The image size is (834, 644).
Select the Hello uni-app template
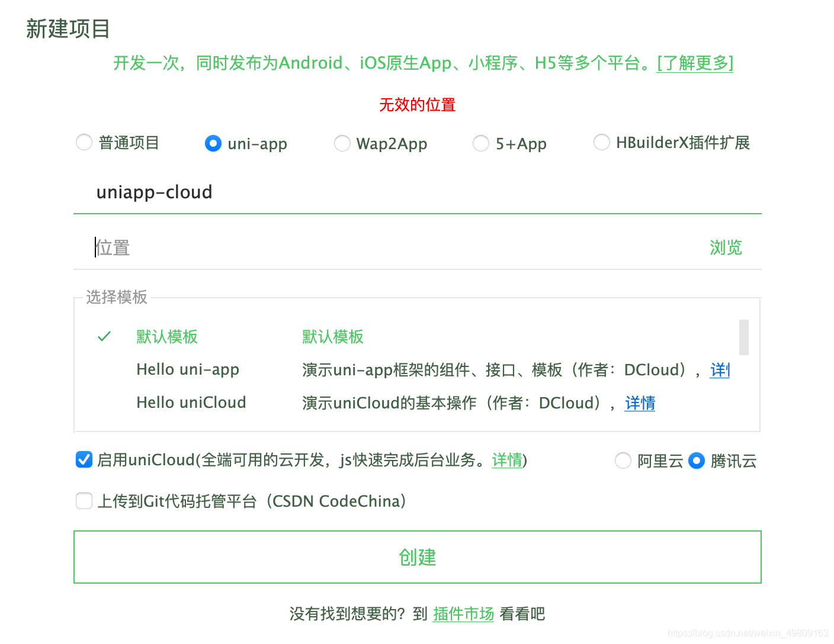(188, 369)
